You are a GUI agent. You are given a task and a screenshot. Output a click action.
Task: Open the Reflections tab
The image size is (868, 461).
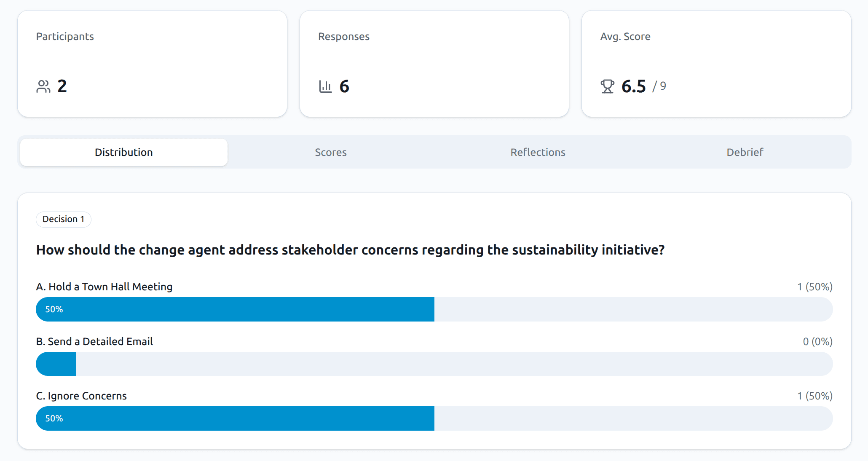(538, 152)
